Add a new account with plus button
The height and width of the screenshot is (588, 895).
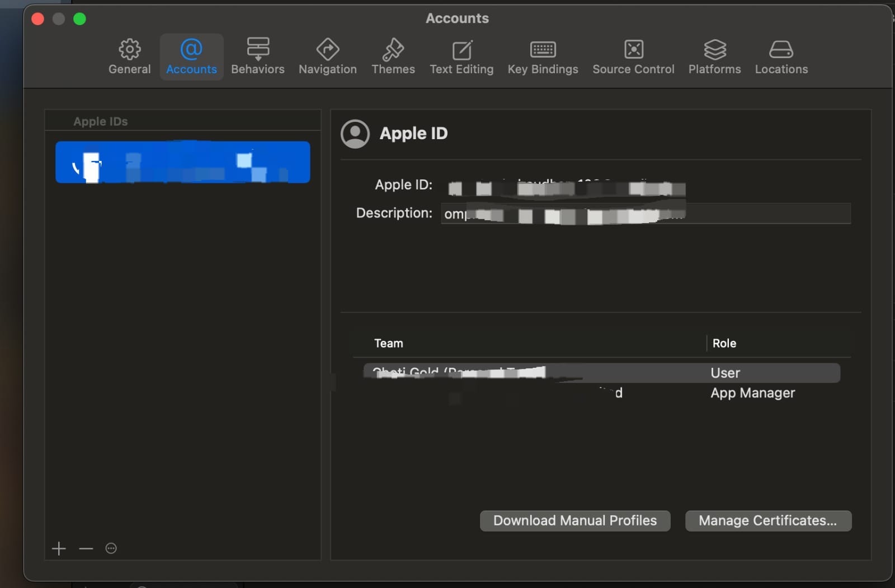(59, 548)
